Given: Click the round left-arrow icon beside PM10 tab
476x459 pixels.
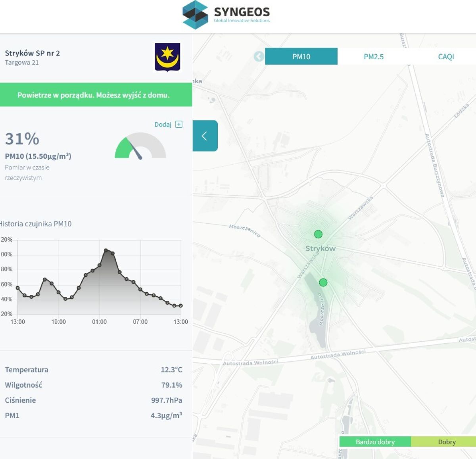Looking at the screenshot, I should [259, 56].
